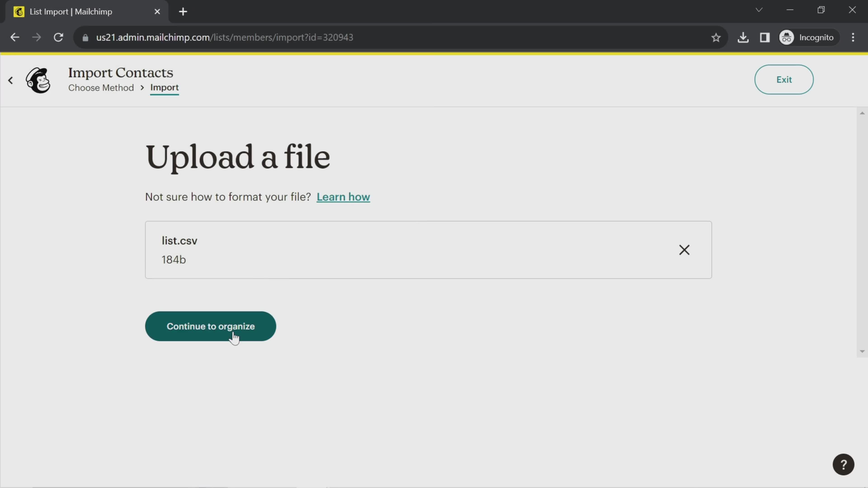Click the address bar URL
The width and height of the screenshot is (868, 488).
pyautogui.click(x=224, y=37)
